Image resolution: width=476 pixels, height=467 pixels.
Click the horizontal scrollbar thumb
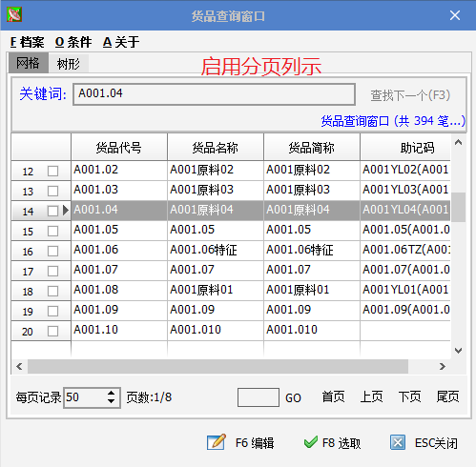point(217,366)
